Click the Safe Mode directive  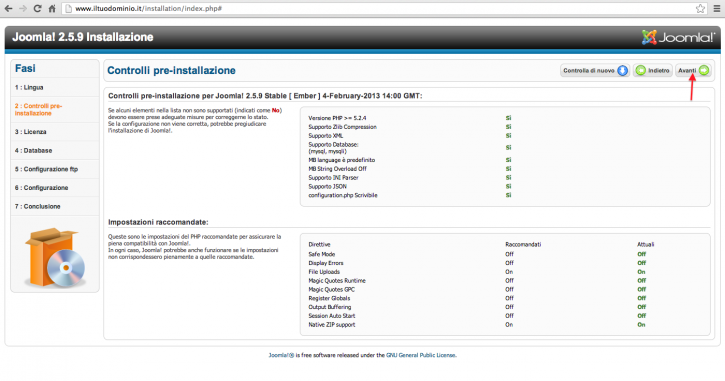coord(322,254)
